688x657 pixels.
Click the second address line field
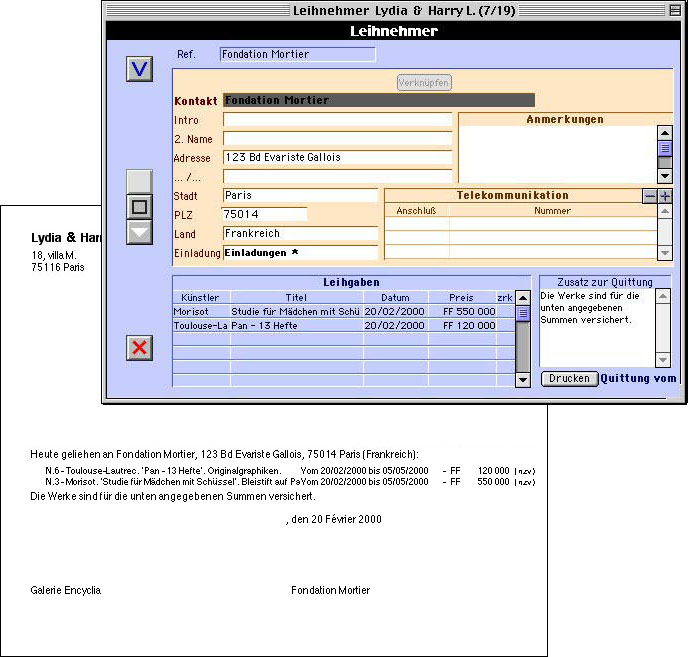tap(337, 176)
